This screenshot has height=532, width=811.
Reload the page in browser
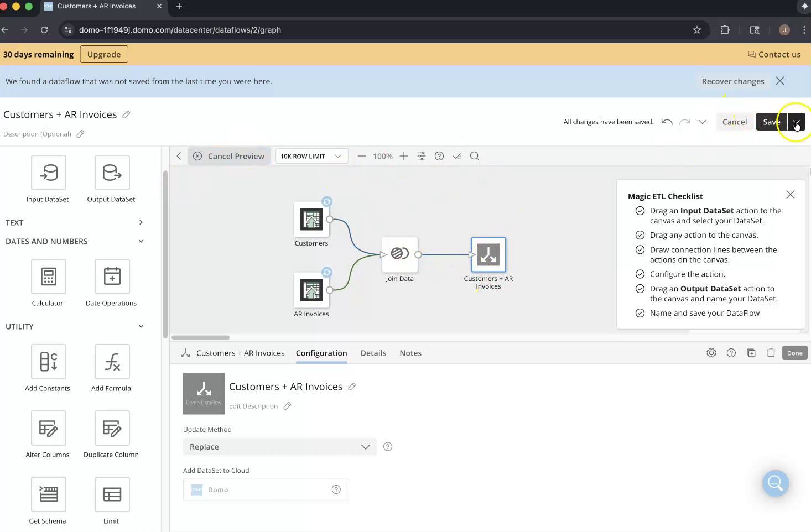click(x=44, y=30)
